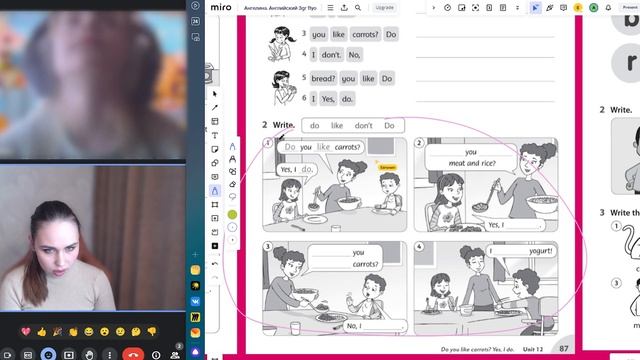The image size is (640, 360).
Task: Select the Templates tool in Miro toolbar
Action: coord(215,121)
